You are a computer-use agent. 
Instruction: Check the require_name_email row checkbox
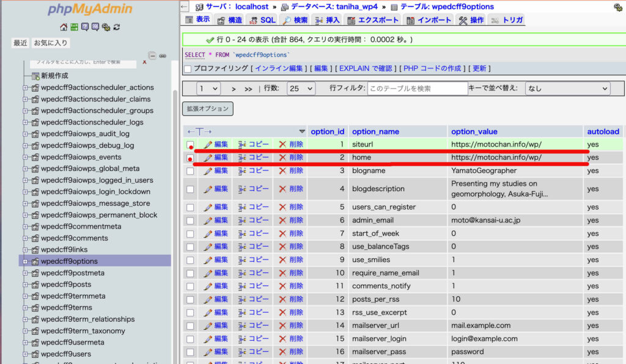click(x=190, y=274)
